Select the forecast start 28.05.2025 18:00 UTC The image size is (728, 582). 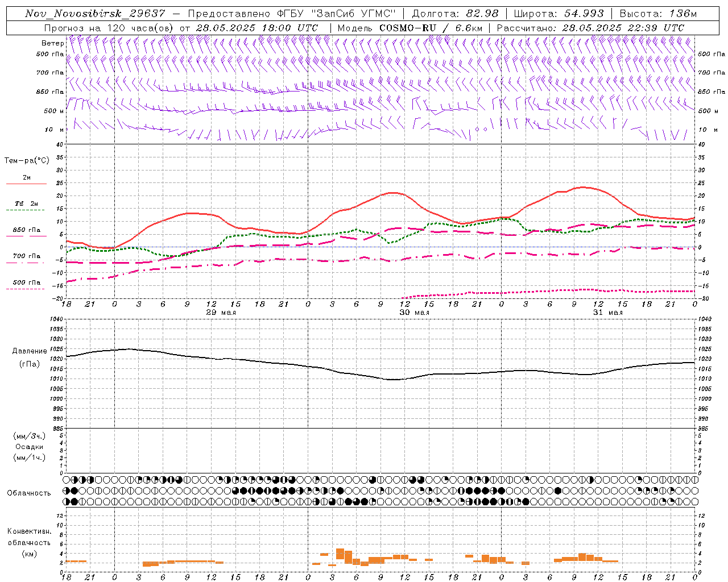[x=257, y=27]
